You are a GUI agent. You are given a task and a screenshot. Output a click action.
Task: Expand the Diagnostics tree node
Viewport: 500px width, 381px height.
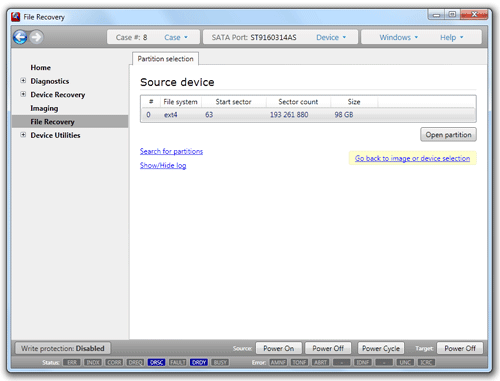point(23,81)
